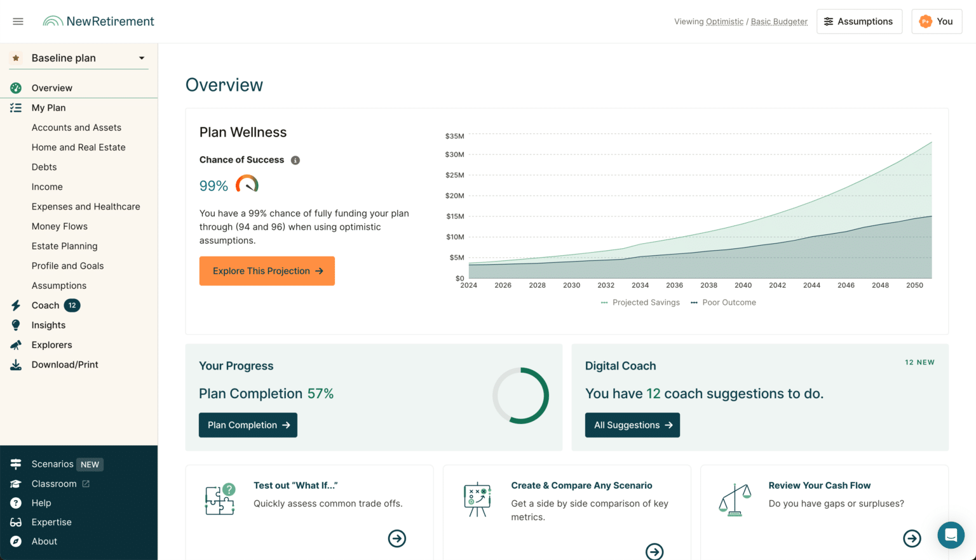Screen dimensions: 976x560
Task: Open the You account menu
Action: click(x=936, y=22)
